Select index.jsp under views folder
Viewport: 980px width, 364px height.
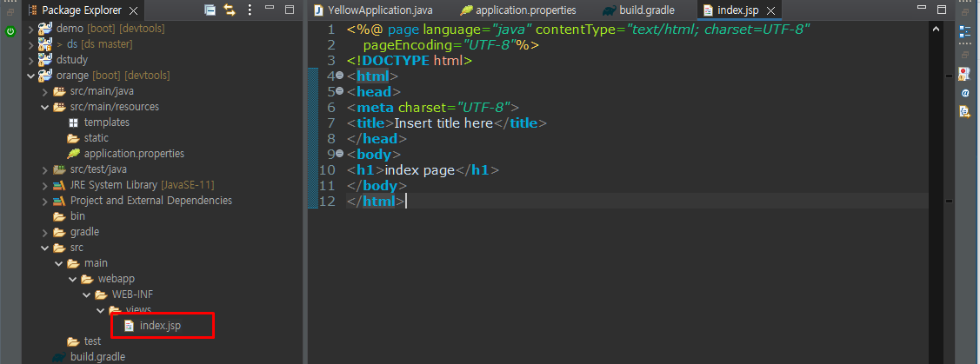154,325
